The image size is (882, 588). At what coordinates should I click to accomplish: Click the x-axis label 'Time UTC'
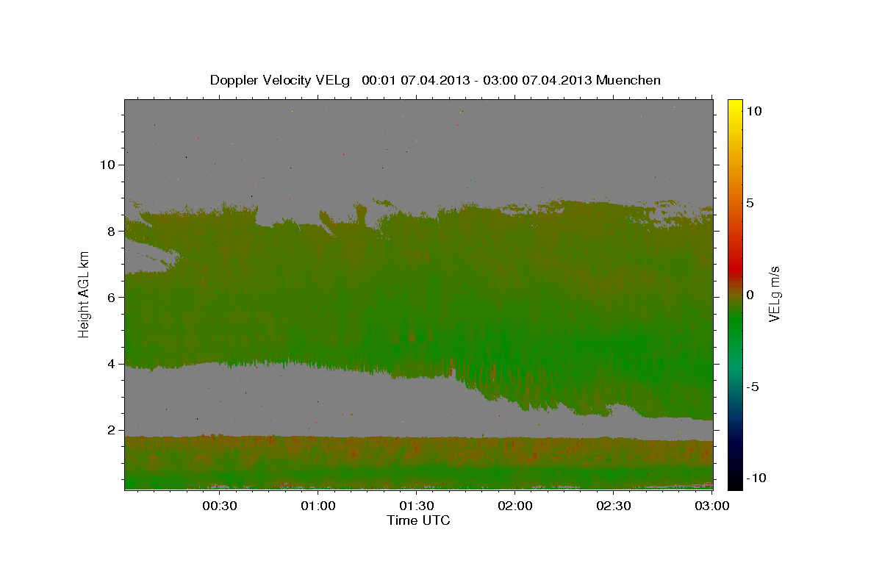(418, 520)
